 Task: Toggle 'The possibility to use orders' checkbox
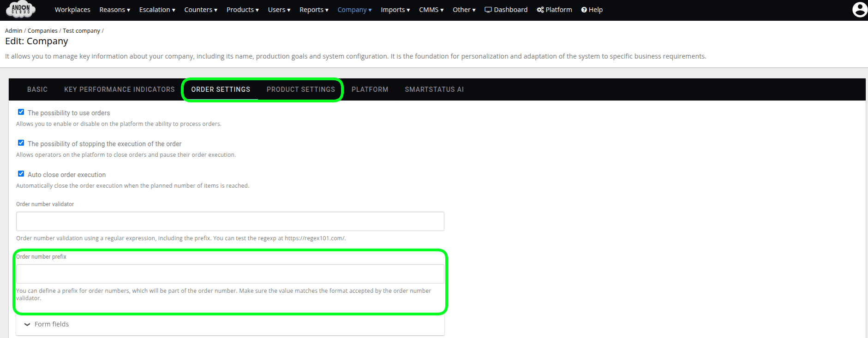21,112
